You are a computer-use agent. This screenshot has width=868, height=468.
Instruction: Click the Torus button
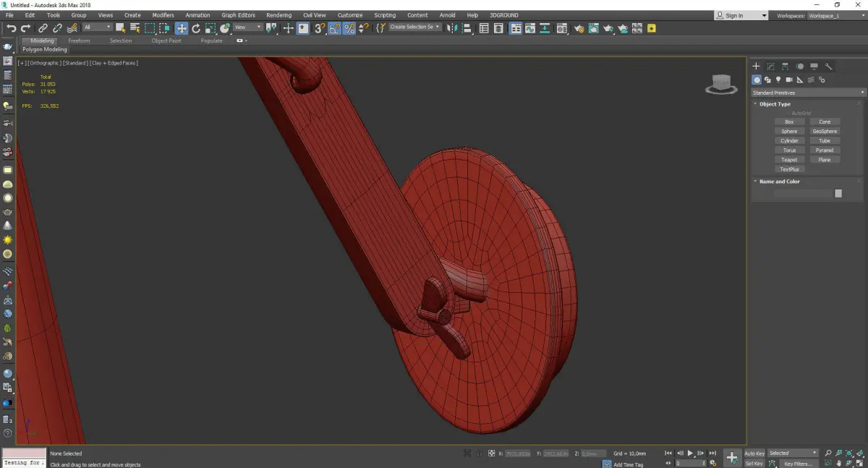(x=789, y=150)
